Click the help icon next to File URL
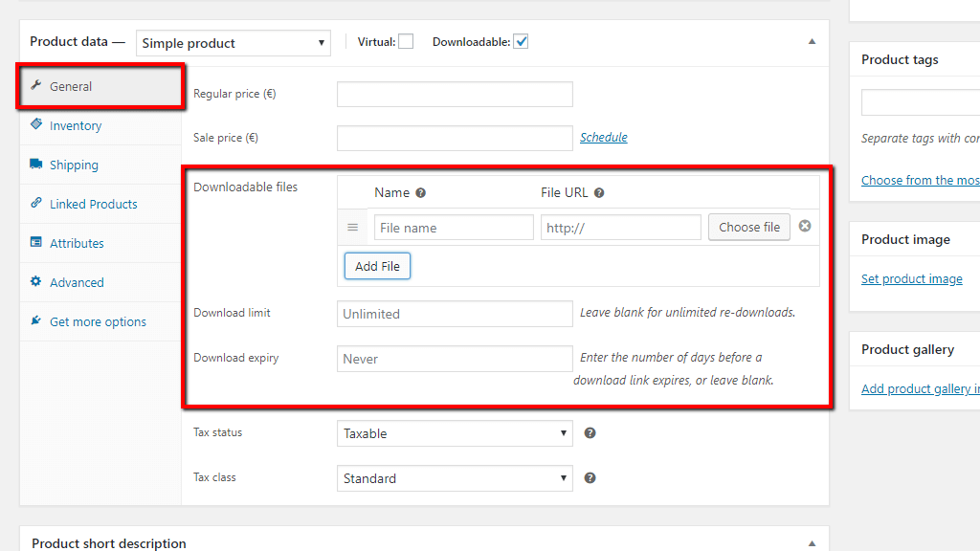980x551 pixels. (x=599, y=193)
